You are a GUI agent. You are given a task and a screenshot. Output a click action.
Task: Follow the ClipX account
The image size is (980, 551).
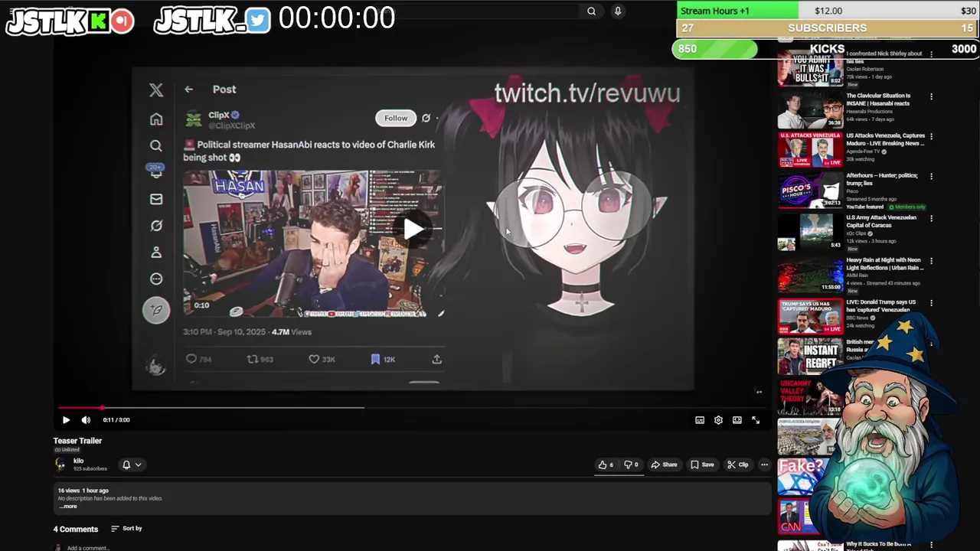396,118
